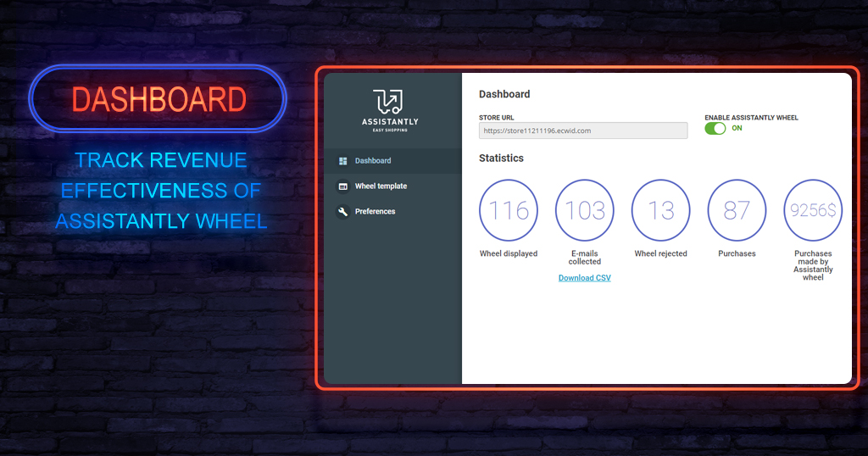Click the green 'ON' status text
Viewport: 868px width, 456px height.
pos(737,128)
